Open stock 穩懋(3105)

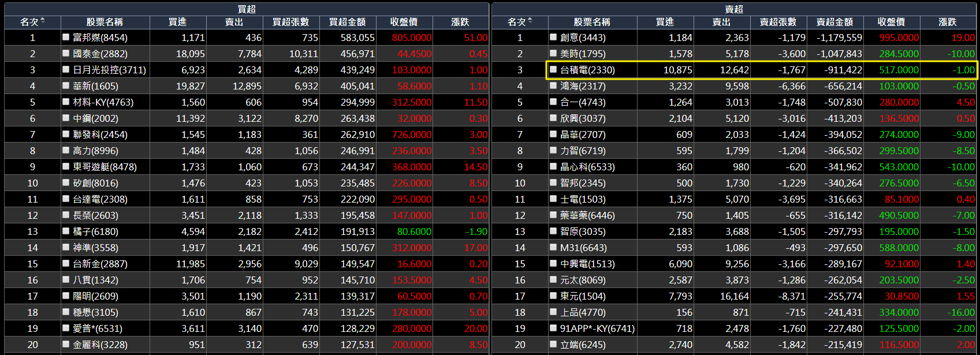tap(96, 312)
